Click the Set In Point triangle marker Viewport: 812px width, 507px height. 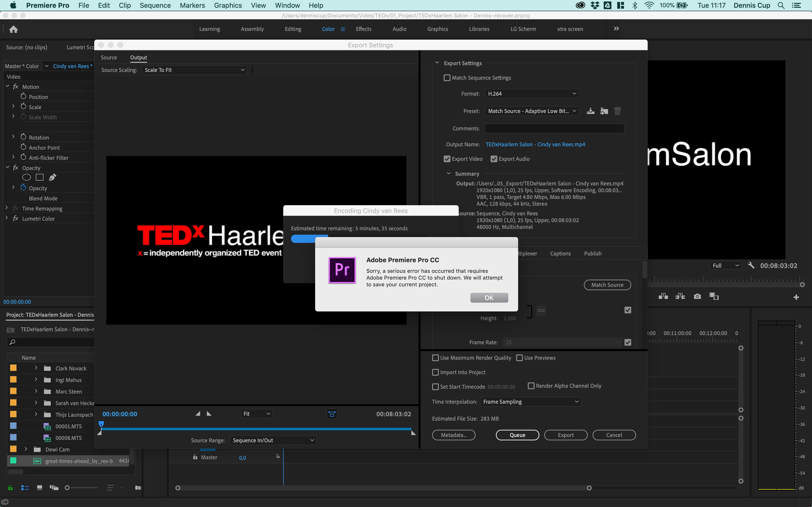[198, 414]
